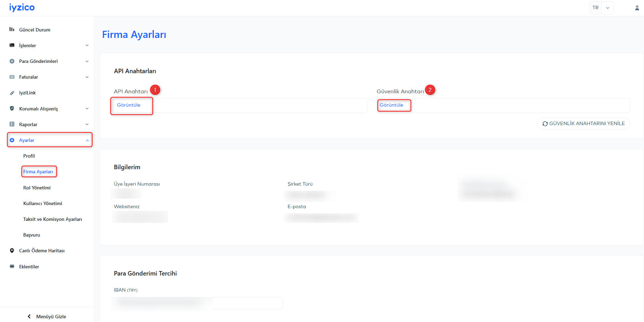The height and width of the screenshot is (322, 644).
Task: Click the Para Gönderimleri menu label
Action: coord(38,61)
